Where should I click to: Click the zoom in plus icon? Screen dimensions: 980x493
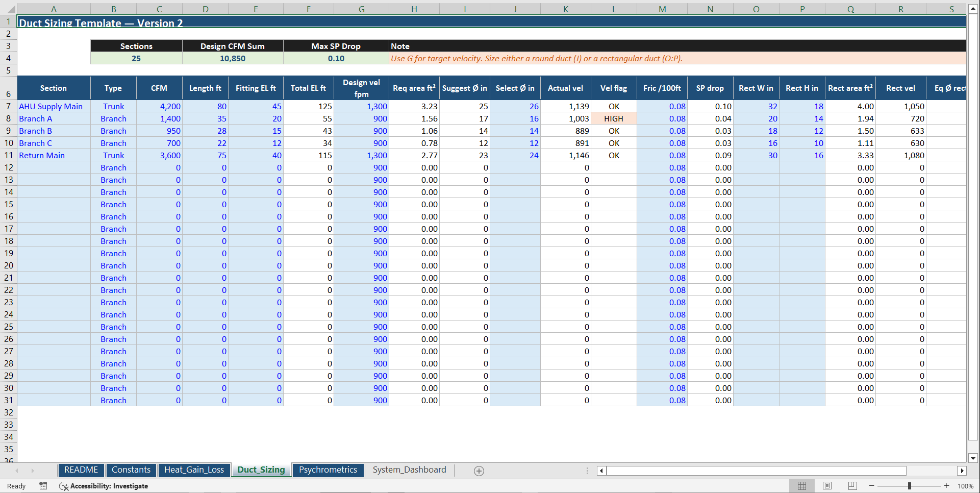946,486
